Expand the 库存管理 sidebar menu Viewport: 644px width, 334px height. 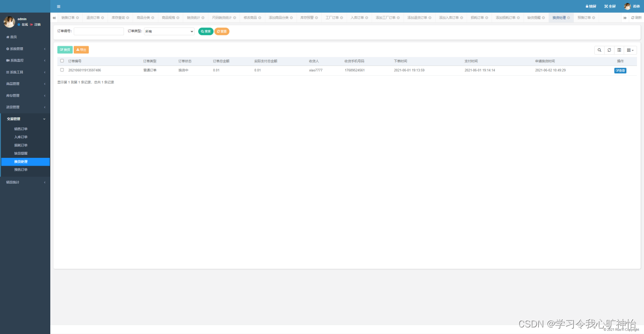tap(25, 95)
